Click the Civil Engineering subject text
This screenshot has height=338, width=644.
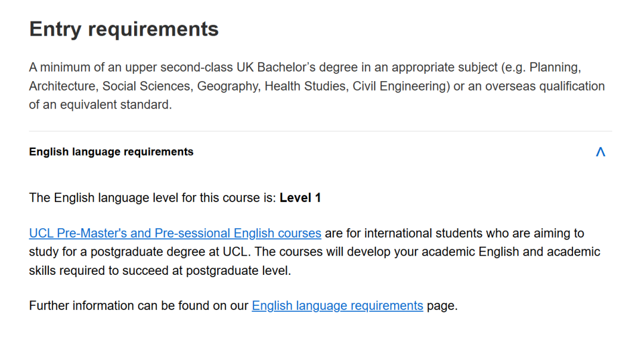400,86
